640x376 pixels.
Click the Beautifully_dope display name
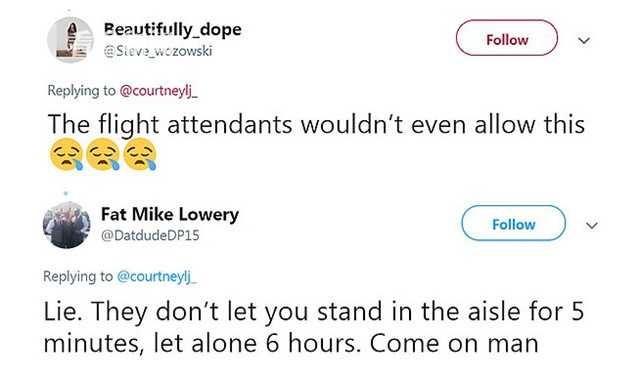(173, 29)
